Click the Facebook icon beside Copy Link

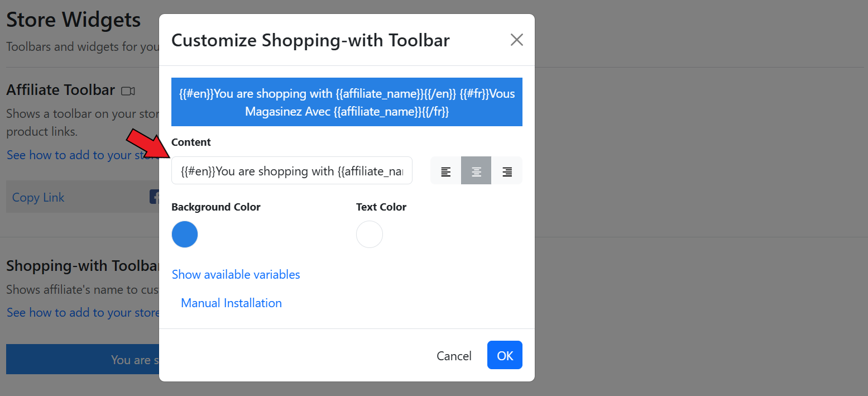155,197
